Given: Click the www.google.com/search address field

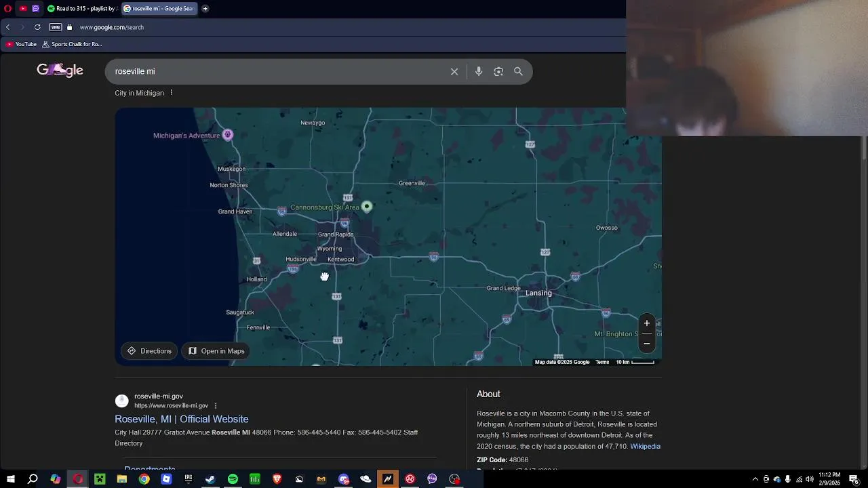Looking at the screenshot, I should [111, 27].
